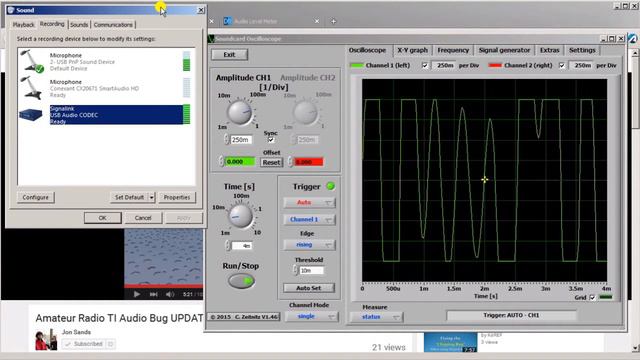Click the CH1 offset 0.000 green field
Image resolution: width=640 pixels, height=360 pixels.
[240, 162]
